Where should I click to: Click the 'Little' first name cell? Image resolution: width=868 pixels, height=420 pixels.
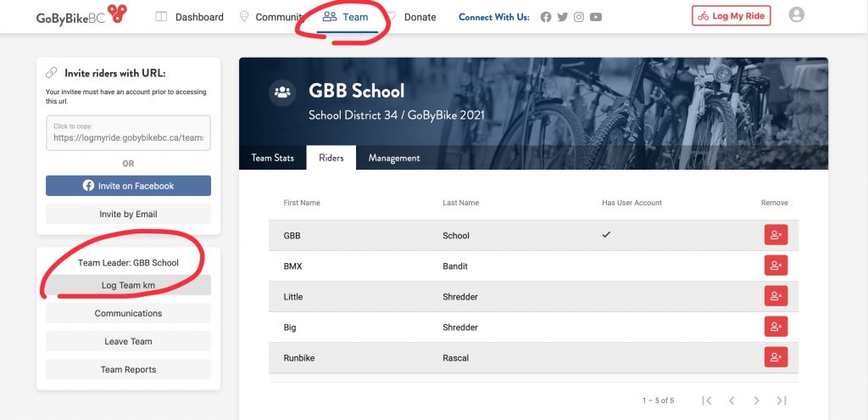[x=292, y=297]
